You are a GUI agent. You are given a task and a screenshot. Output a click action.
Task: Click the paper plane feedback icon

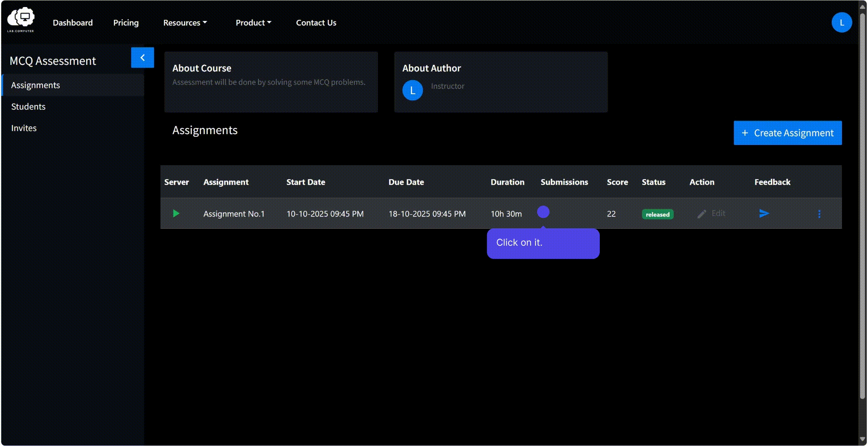764,214
